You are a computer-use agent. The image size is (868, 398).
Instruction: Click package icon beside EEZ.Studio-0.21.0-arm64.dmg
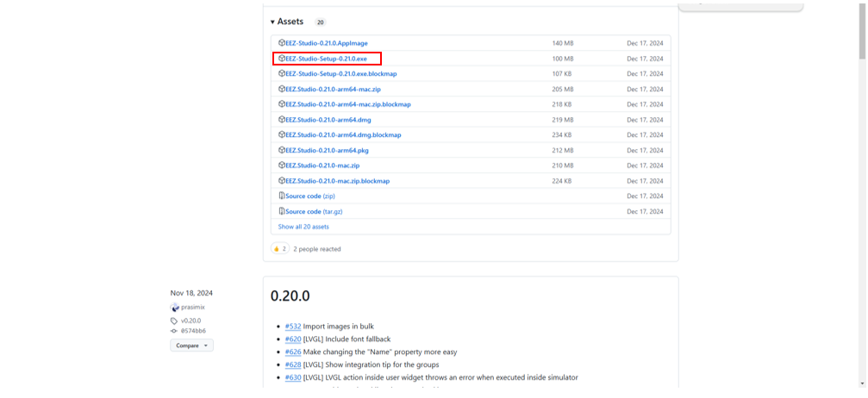pyautogui.click(x=282, y=120)
